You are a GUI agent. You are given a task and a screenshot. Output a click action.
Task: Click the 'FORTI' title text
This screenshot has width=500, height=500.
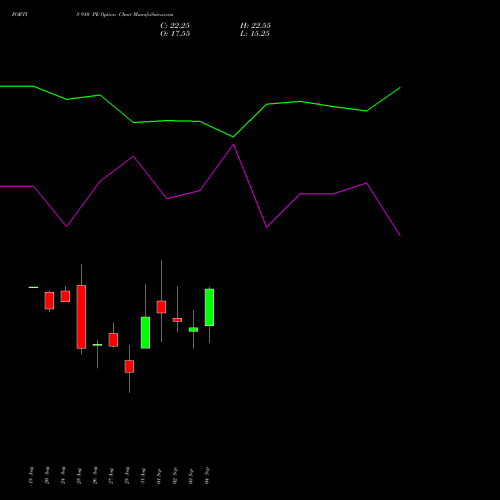click(19, 14)
